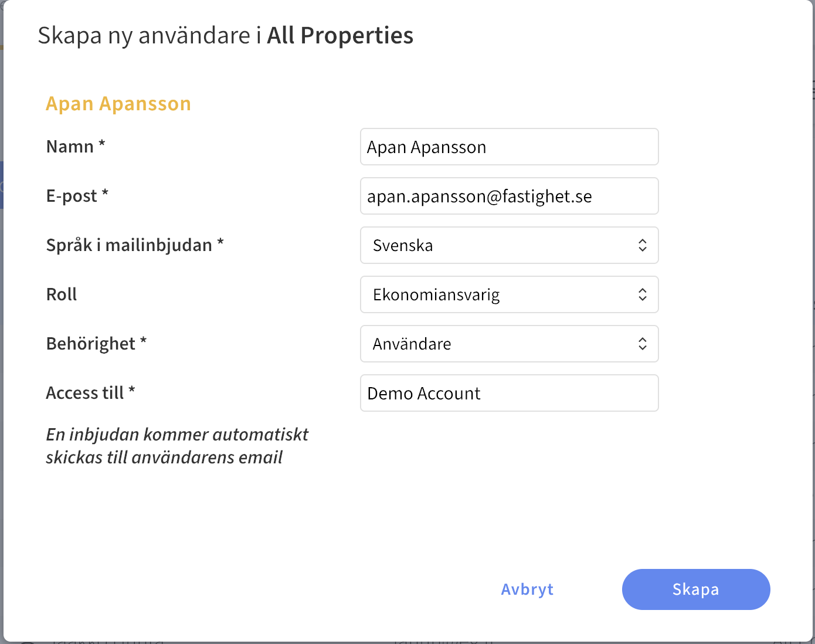Open the Användare permission dropdown
Screen dimensions: 815x644
[509, 344]
